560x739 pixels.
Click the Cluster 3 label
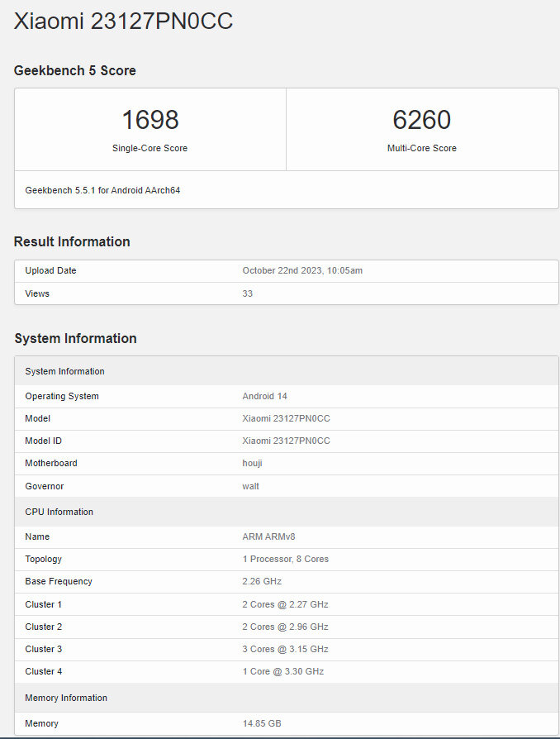[43, 650]
